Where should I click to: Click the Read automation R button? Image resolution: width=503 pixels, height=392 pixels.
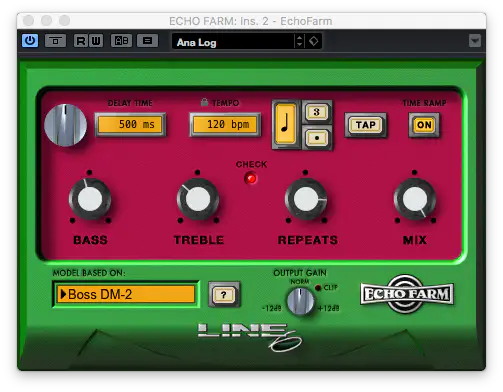[x=81, y=41]
